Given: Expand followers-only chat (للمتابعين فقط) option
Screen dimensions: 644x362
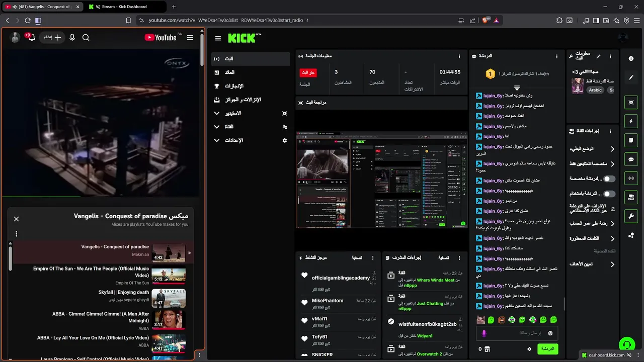Looking at the screenshot, I should click(x=592, y=164).
